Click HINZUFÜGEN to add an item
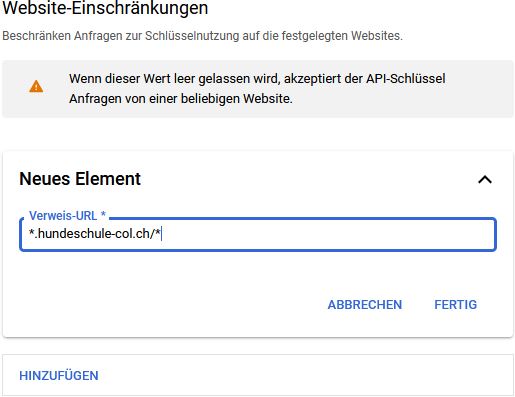Viewport: 515px width, 397px height. pyautogui.click(x=59, y=376)
